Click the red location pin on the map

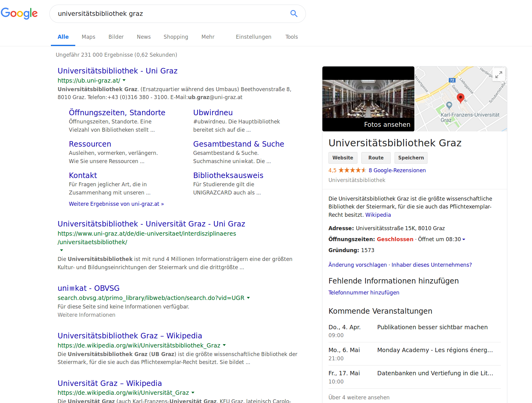(460, 98)
